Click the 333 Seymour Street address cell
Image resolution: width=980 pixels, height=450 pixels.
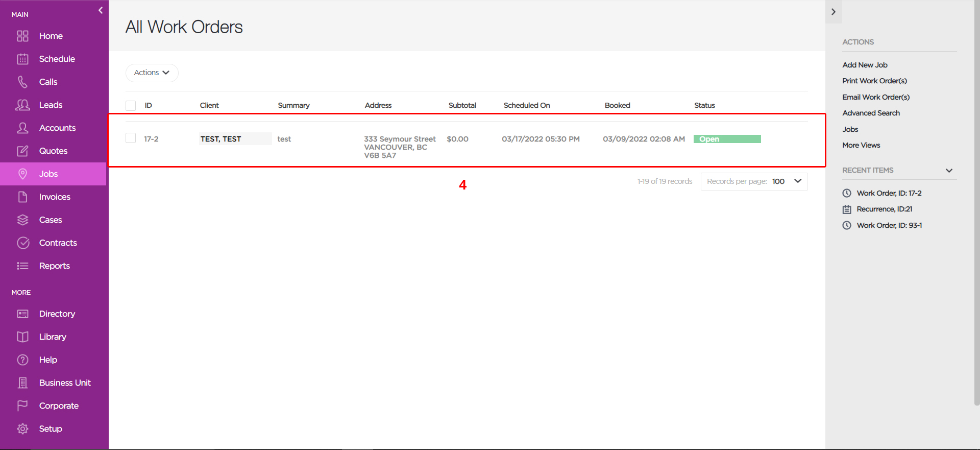[400, 147]
